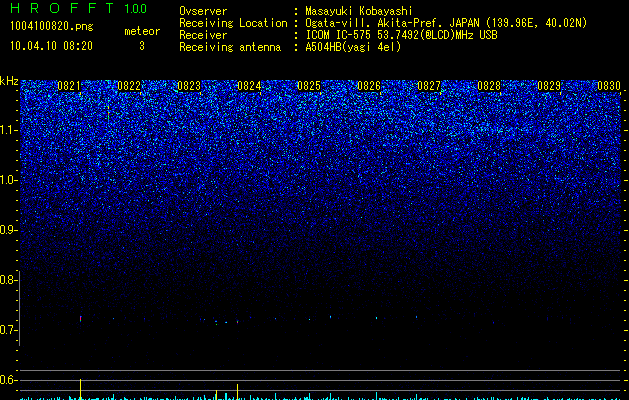629x400 pixels.
Task: Click the 'Receiver' field label
Action: pos(203,35)
